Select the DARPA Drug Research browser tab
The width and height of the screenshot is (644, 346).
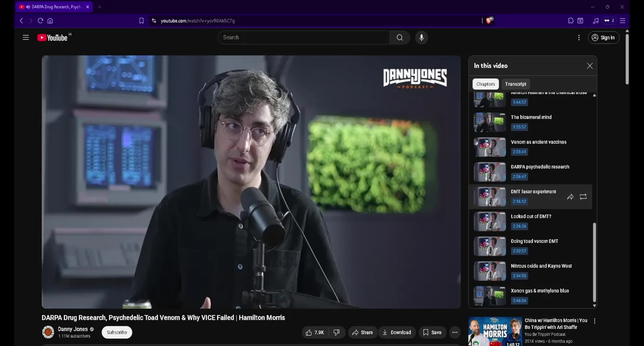(53, 7)
